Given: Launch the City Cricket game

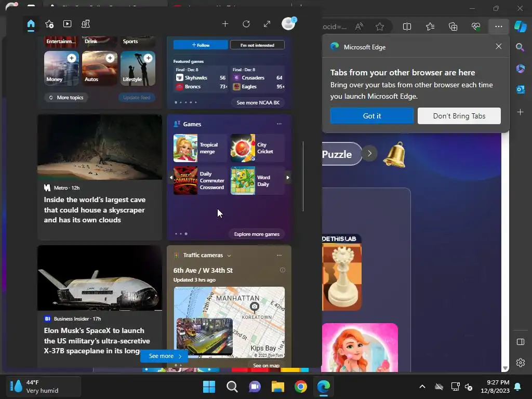Looking at the screenshot, I should (257, 148).
